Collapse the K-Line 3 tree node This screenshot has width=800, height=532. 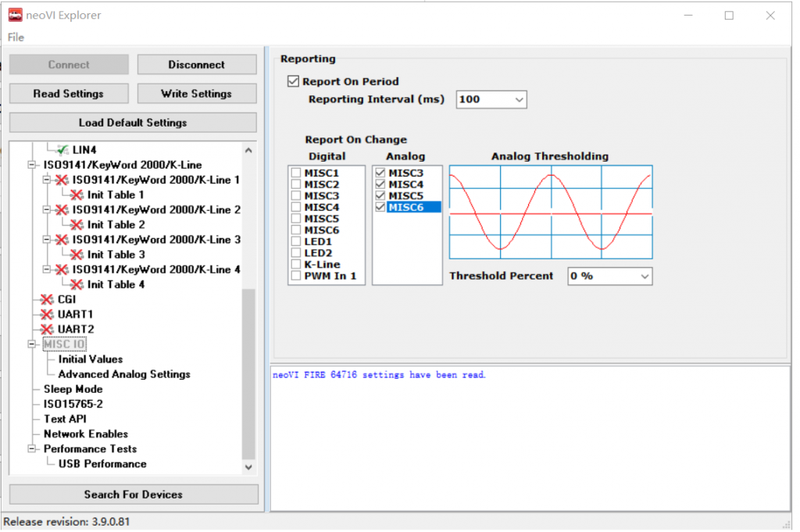click(46, 240)
